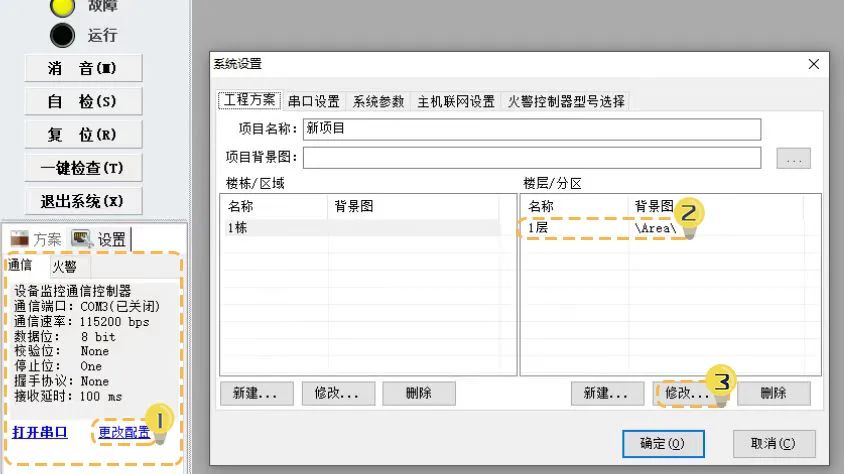This screenshot has height=474, width=844.
Task: Confirm with the 确定(O) button
Action: [660, 443]
